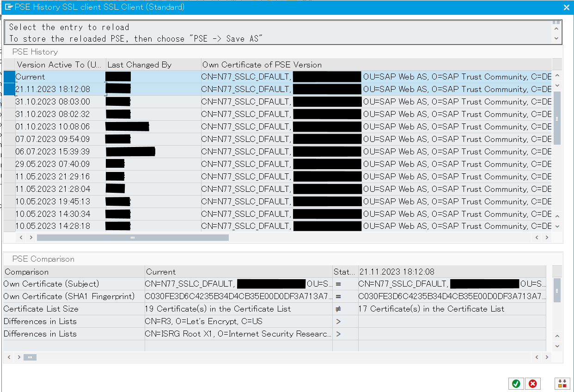Image resolution: width=574 pixels, height=392 pixels.
Task: Click PSE History horizontal scrollbar thumb
Action: pyautogui.click(x=132, y=237)
